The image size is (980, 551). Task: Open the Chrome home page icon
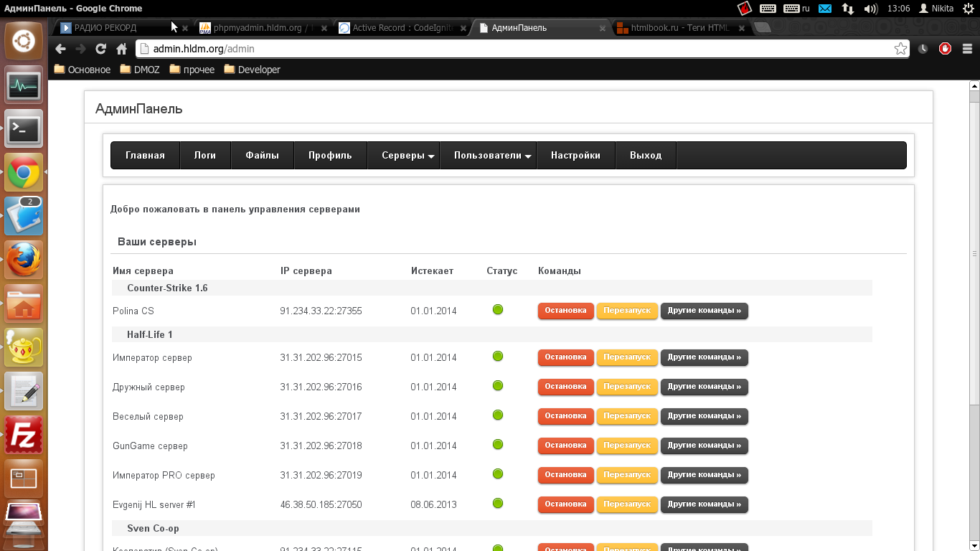click(121, 49)
